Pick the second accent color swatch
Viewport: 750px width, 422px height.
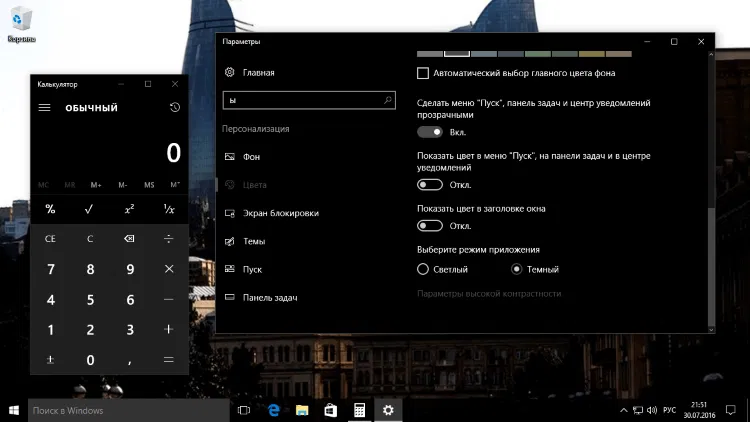pyautogui.click(x=457, y=52)
